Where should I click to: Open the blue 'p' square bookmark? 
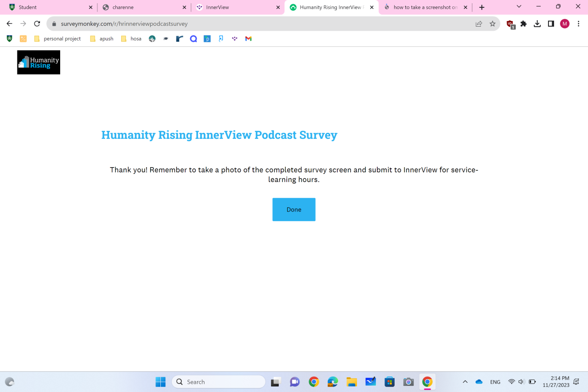pyautogui.click(x=207, y=39)
